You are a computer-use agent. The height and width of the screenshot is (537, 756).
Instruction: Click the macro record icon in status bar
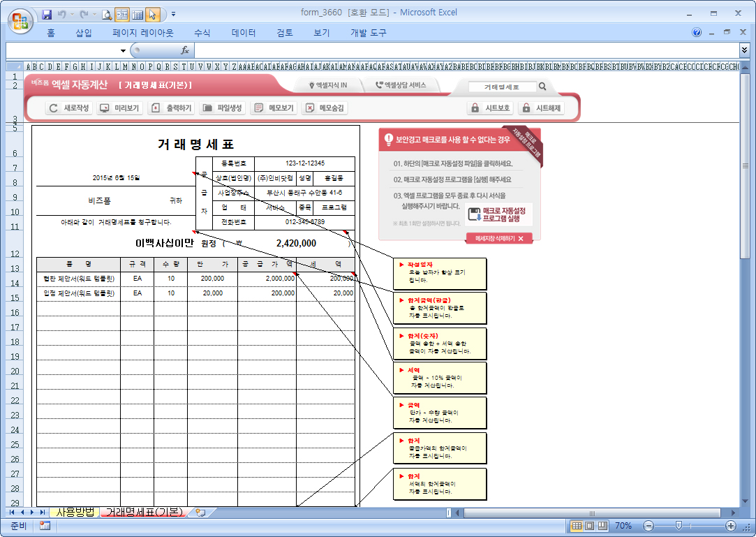45,526
